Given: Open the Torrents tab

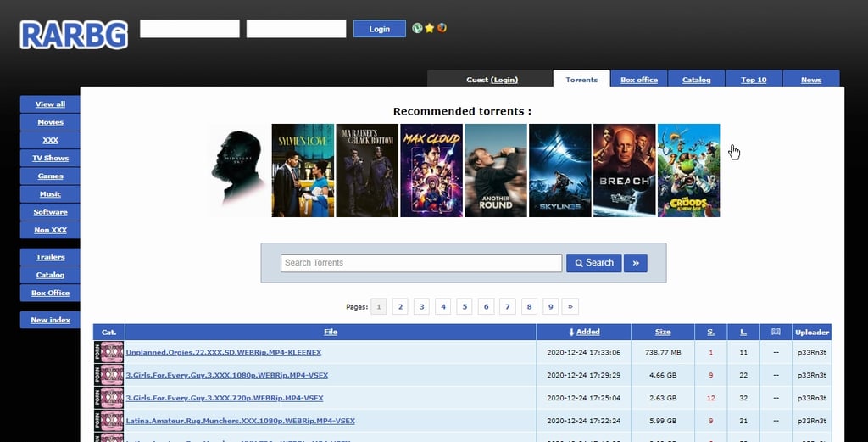Looking at the screenshot, I should pos(581,79).
